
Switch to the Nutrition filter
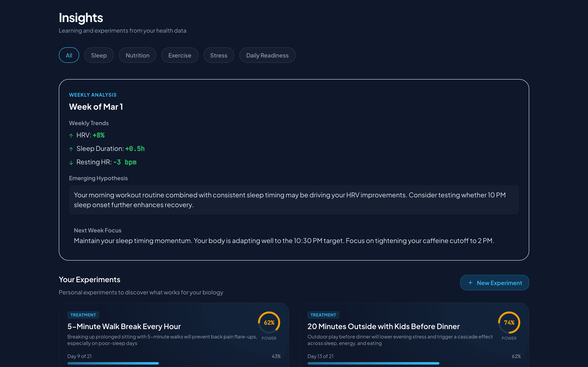(x=138, y=55)
